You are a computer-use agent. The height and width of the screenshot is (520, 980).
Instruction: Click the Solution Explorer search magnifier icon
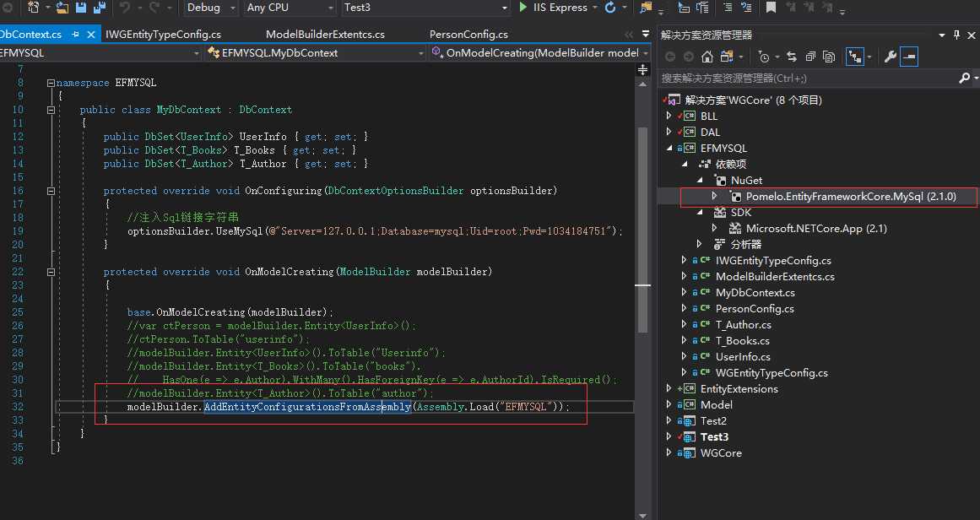point(964,79)
